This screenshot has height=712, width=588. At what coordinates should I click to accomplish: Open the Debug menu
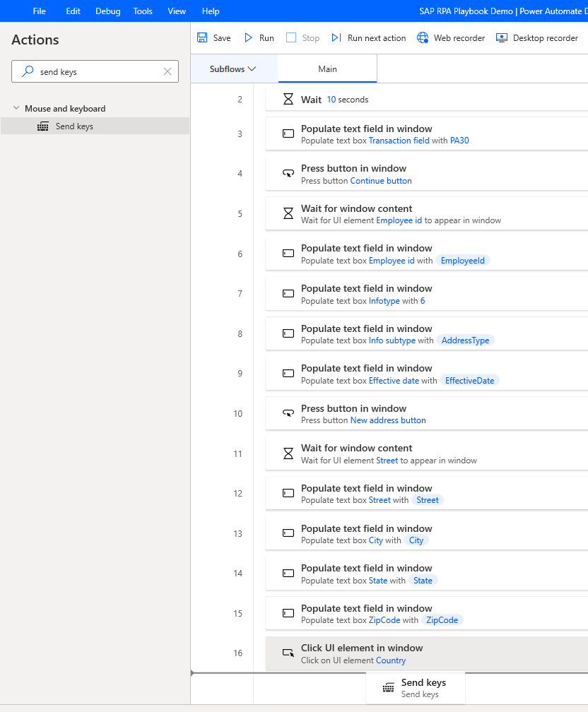tap(107, 11)
